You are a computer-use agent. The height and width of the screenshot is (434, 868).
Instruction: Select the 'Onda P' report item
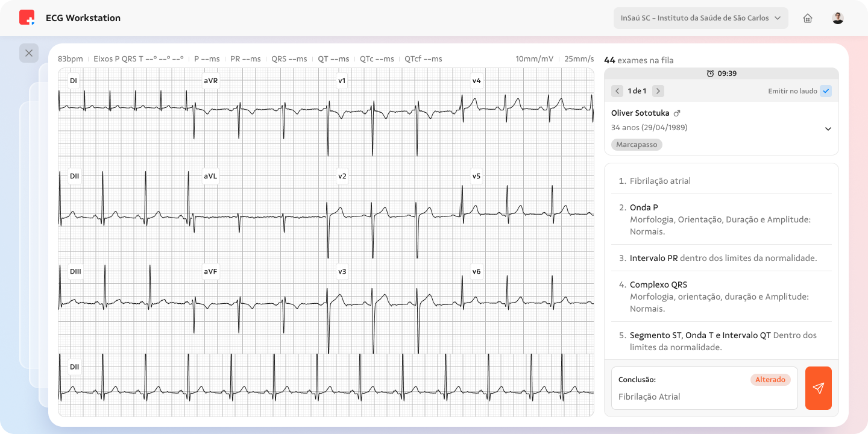point(643,207)
